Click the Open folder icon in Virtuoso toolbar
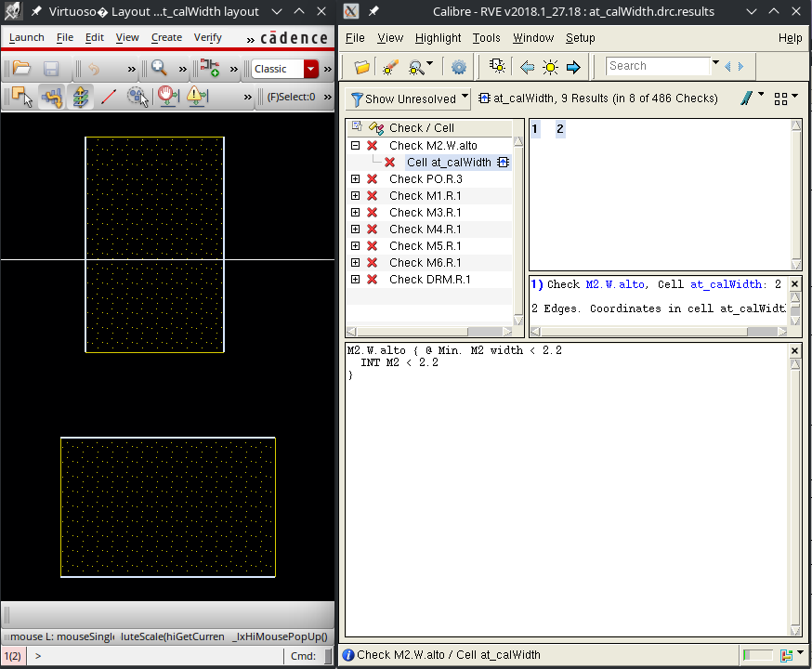This screenshot has height=669, width=812. (21, 69)
